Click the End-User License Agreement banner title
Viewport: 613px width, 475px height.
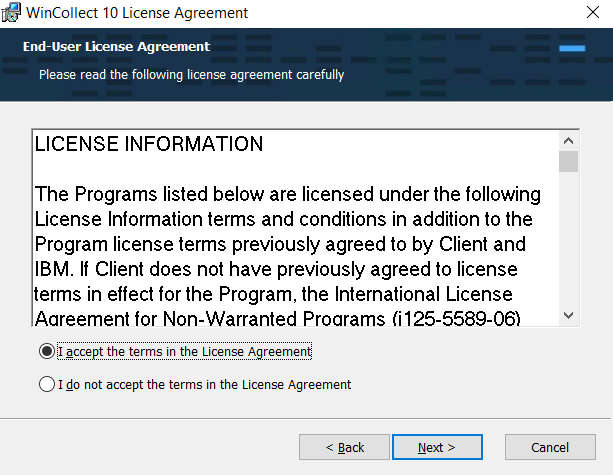tap(116, 47)
